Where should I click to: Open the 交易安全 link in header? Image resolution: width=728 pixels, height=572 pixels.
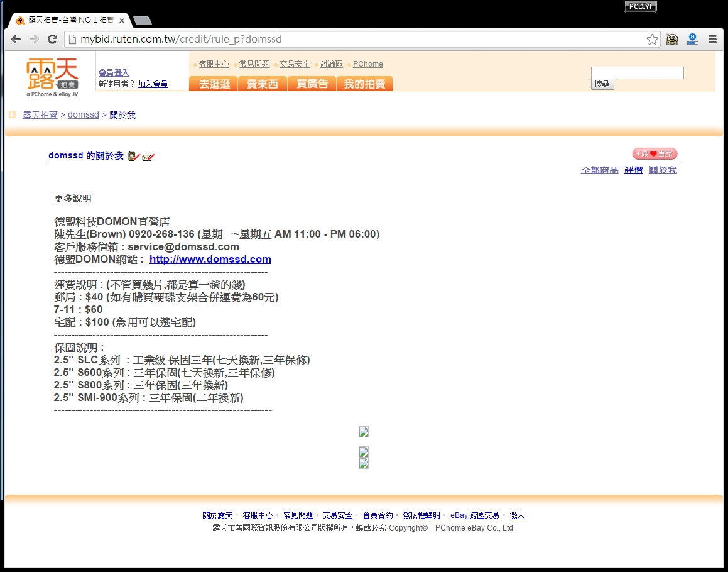[295, 64]
